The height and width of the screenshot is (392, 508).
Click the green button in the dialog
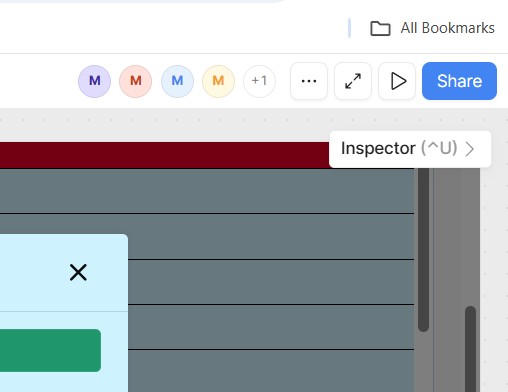click(50, 350)
